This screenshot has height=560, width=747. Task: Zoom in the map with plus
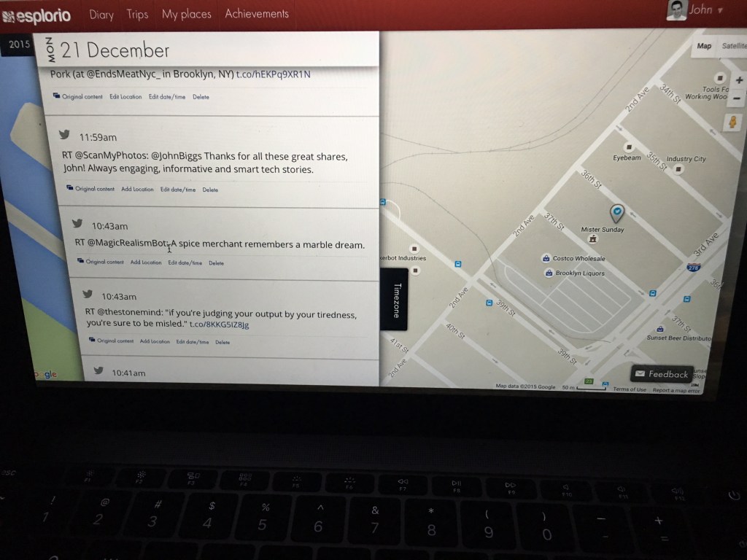739,80
